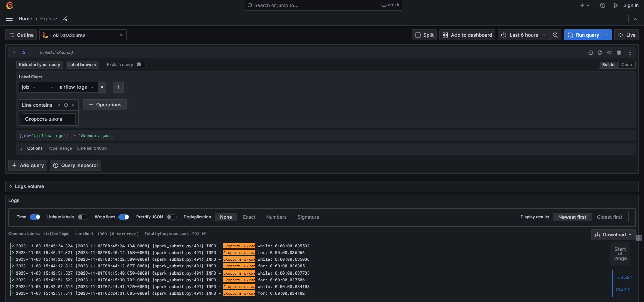Collapse query row A chevron
644x302 pixels.
pos(14,53)
